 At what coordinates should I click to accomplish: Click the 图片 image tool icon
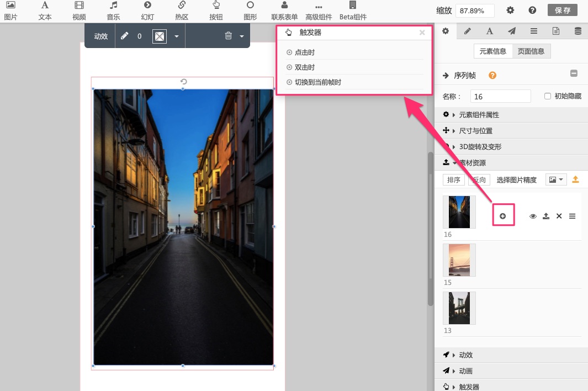tap(10, 6)
